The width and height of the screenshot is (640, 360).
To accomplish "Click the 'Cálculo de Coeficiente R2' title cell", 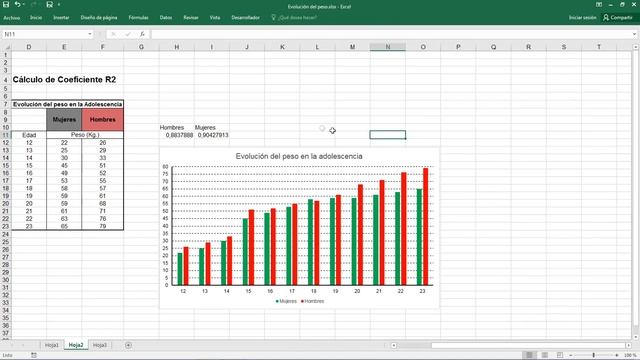I will click(64, 80).
